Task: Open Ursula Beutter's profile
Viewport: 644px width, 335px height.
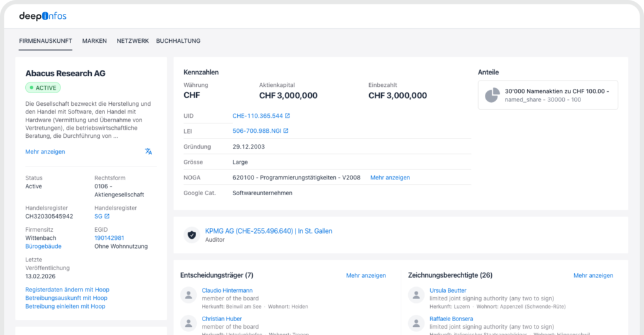Action: click(448, 291)
